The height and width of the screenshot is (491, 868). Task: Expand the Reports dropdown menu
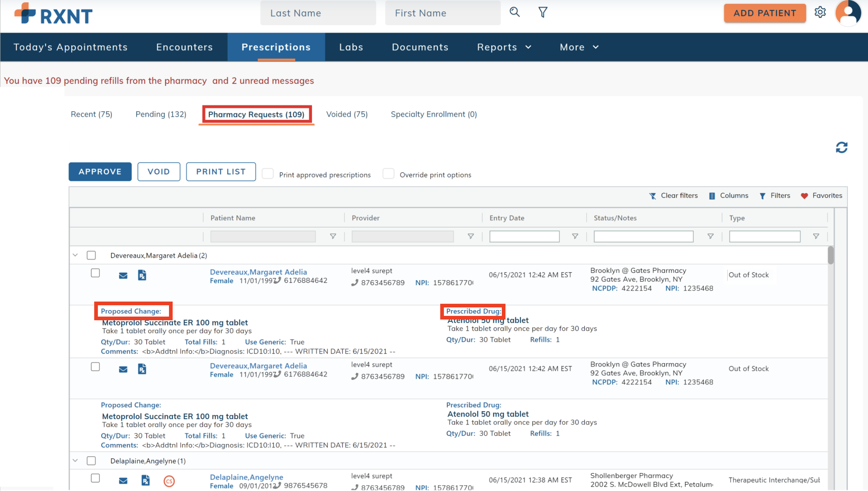(x=504, y=47)
